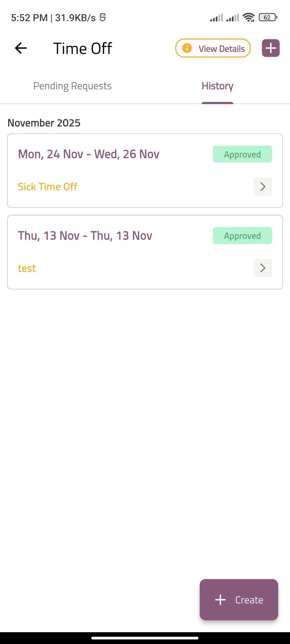
Task: Tap the plus icon on Create button
Action: 220,600
